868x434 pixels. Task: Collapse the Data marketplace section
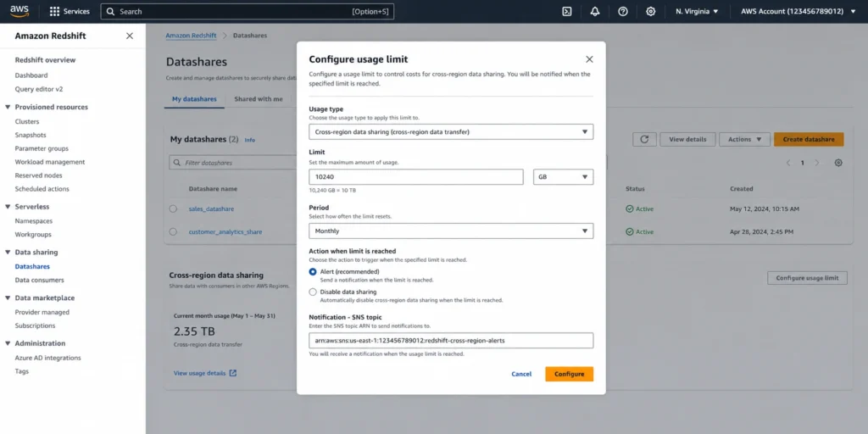coord(8,298)
